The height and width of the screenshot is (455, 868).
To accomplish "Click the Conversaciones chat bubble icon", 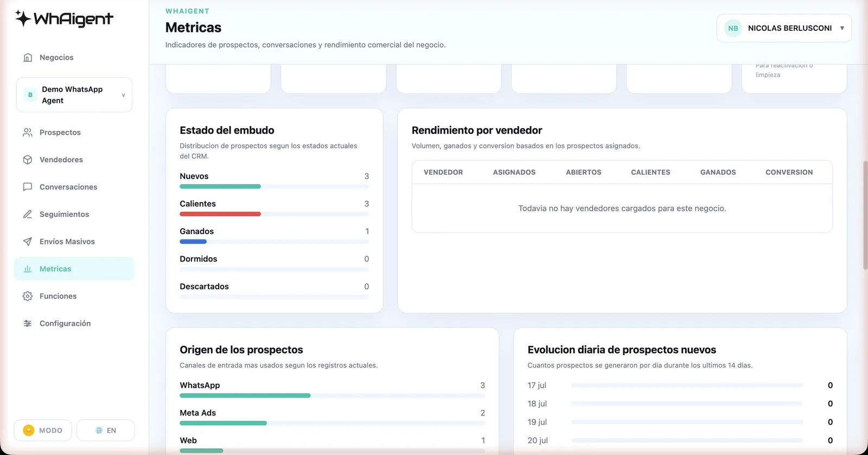I will point(28,187).
